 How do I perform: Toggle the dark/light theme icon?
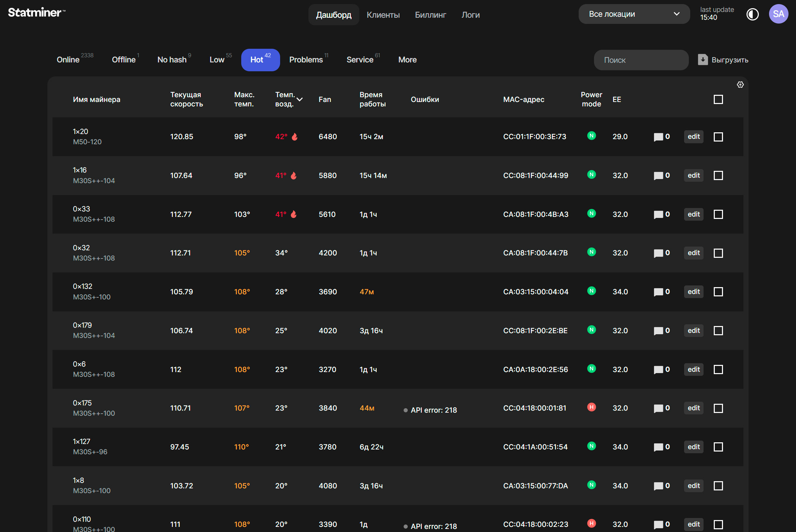pyautogui.click(x=752, y=14)
